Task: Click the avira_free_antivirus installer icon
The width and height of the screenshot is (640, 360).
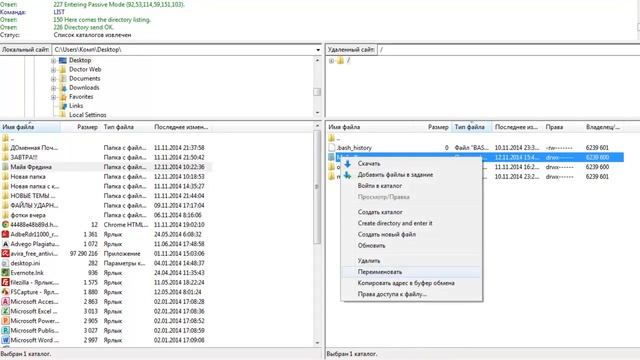Action: [x=5, y=253]
